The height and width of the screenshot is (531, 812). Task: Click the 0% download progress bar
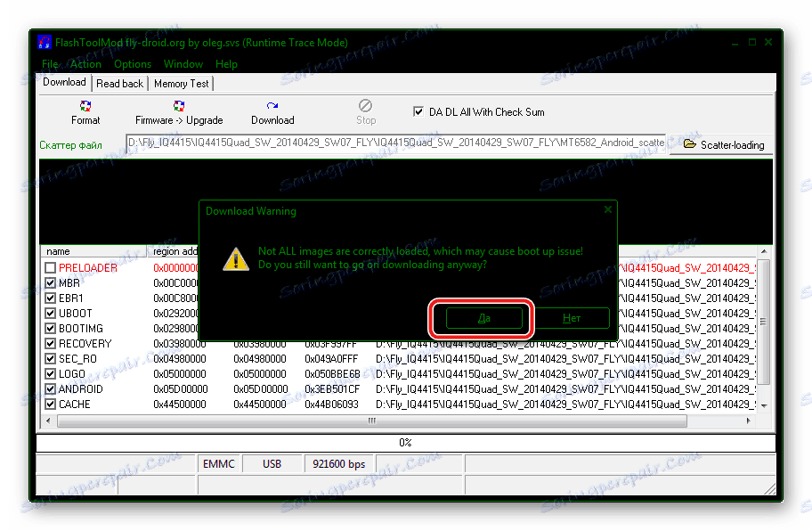pyautogui.click(x=405, y=443)
